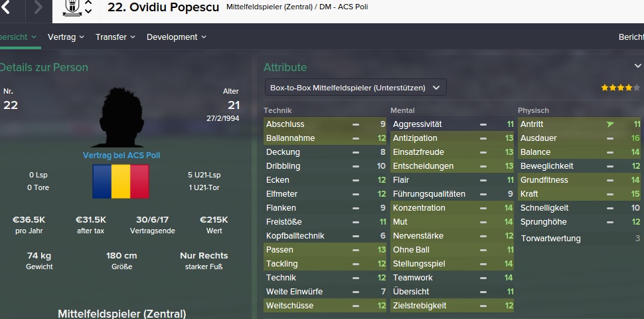This screenshot has height=319, width=644.
Task: Click the Attribute panel heading
Action: coord(285,67)
